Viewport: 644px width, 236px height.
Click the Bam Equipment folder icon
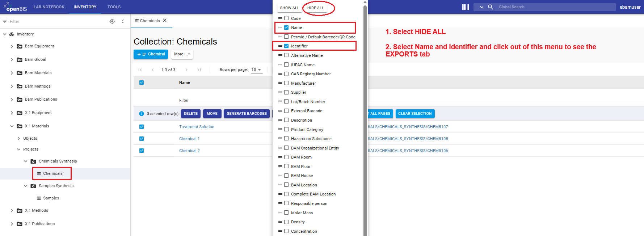click(x=20, y=46)
